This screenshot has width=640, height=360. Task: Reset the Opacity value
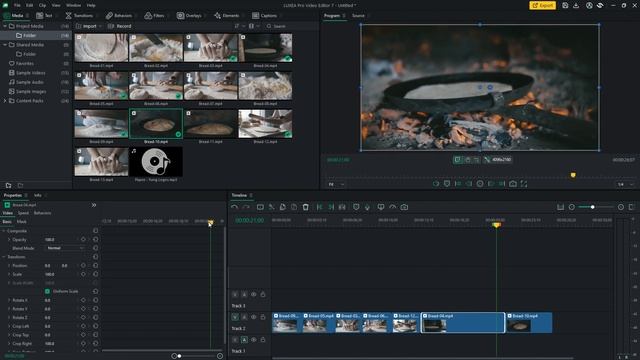tap(96, 240)
